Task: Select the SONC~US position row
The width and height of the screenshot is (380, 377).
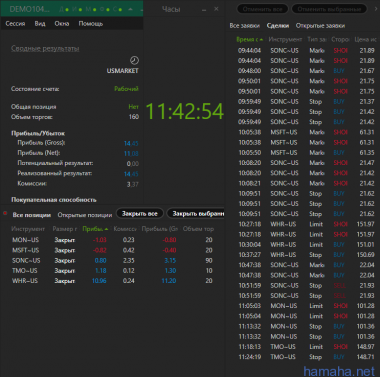Action: pyautogui.click(x=113, y=261)
